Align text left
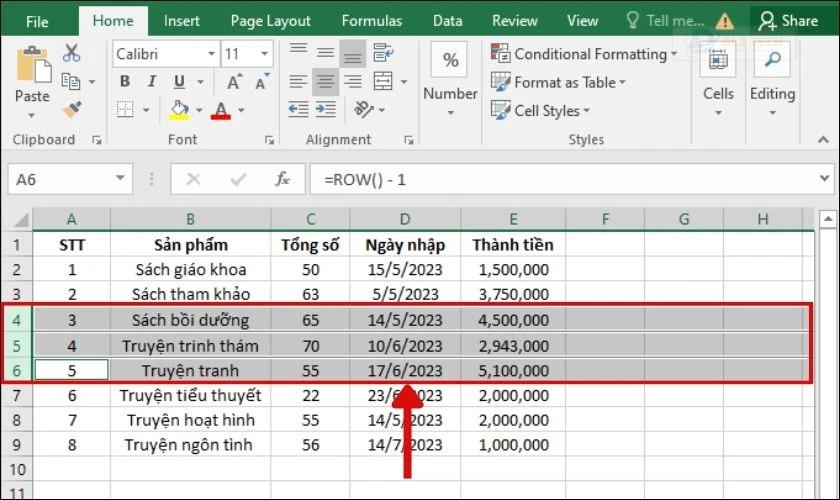This screenshot has width=840, height=500. (x=298, y=81)
